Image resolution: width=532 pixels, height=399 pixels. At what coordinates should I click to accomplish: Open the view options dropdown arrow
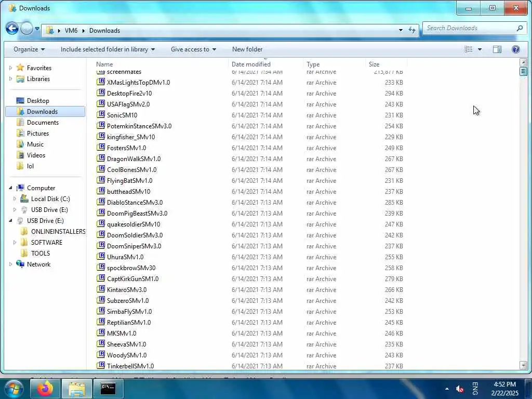[x=480, y=49]
